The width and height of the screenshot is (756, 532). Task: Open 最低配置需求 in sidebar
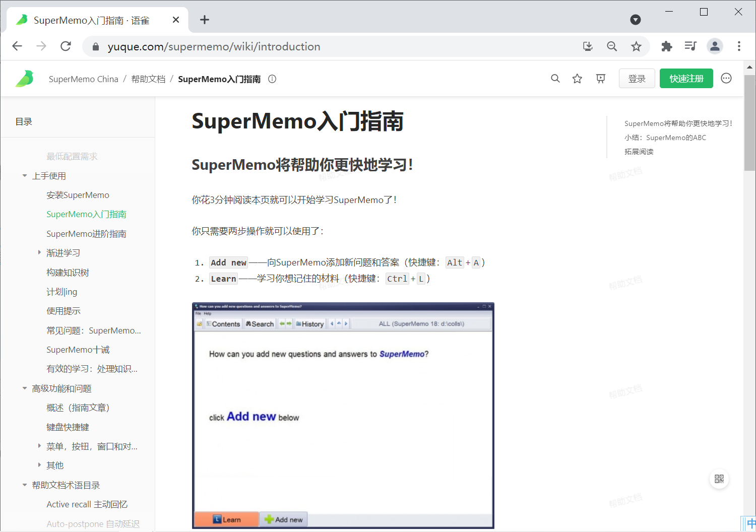[x=72, y=156]
